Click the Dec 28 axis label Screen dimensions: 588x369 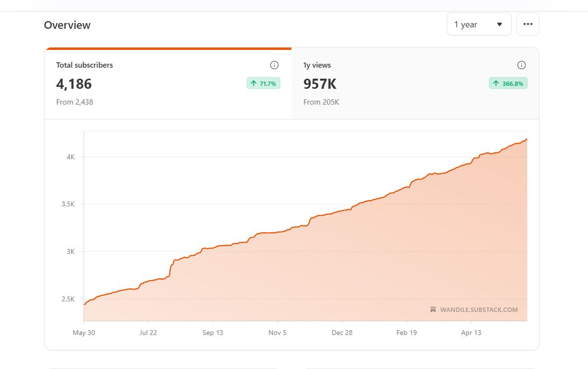342,332
